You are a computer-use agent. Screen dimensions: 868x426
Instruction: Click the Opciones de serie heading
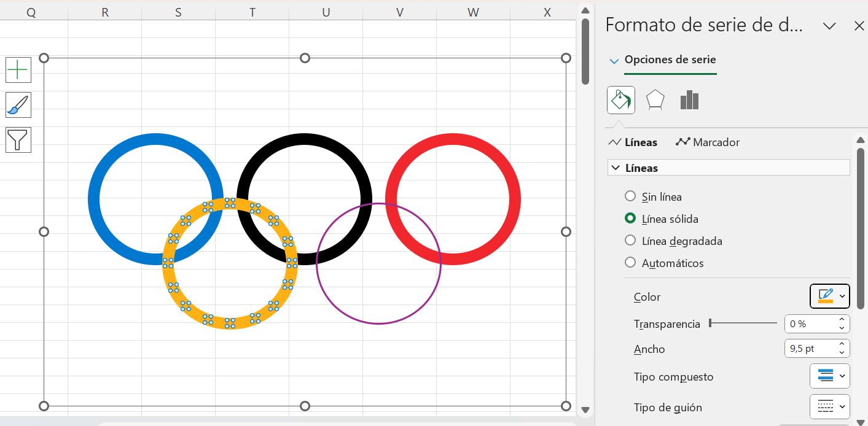[x=670, y=60]
